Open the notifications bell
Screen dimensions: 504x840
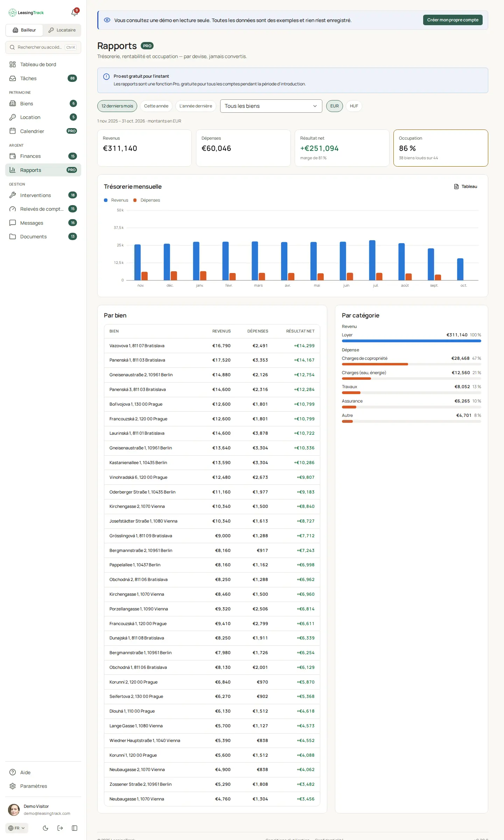(x=74, y=13)
